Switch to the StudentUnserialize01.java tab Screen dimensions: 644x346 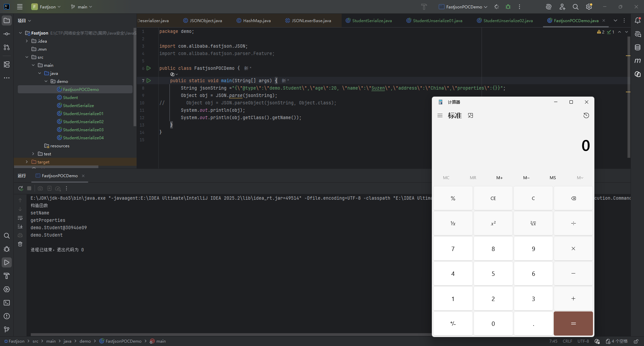click(434, 20)
